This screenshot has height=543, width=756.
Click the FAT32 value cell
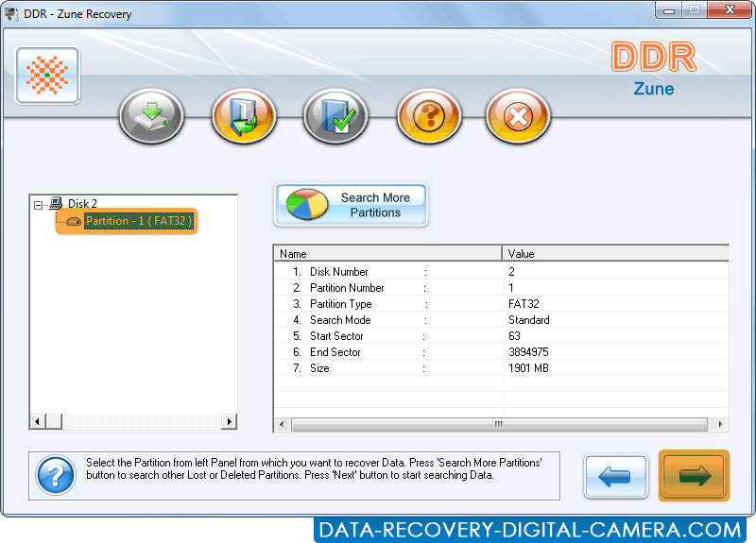[524, 304]
